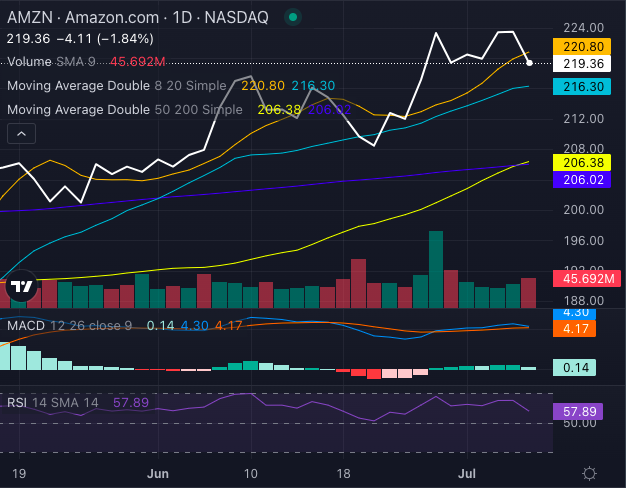The height and width of the screenshot is (488, 626).
Task: Click the 19 date on time axis
Action: [19, 474]
